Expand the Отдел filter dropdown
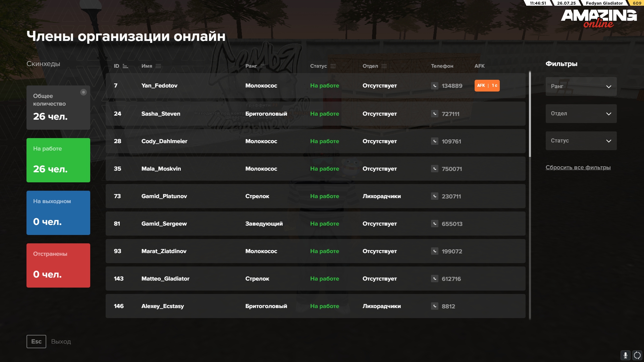Image resolution: width=644 pixels, height=362 pixels. [x=581, y=114]
